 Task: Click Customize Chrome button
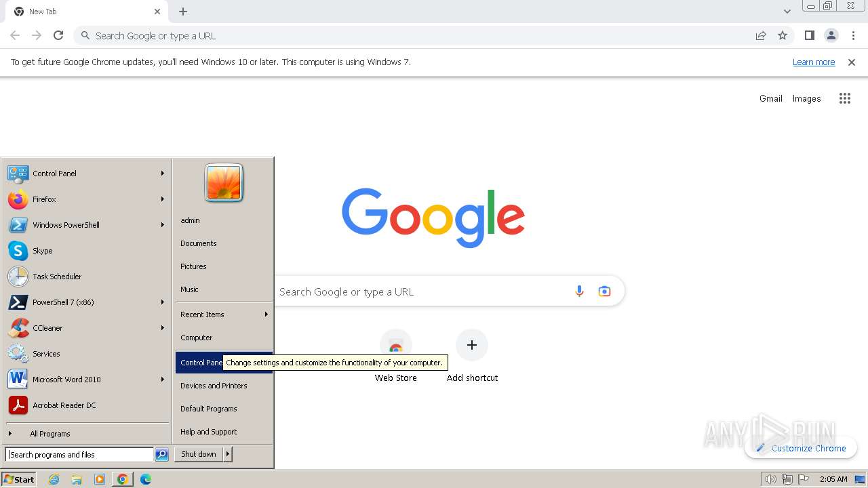(x=801, y=448)
